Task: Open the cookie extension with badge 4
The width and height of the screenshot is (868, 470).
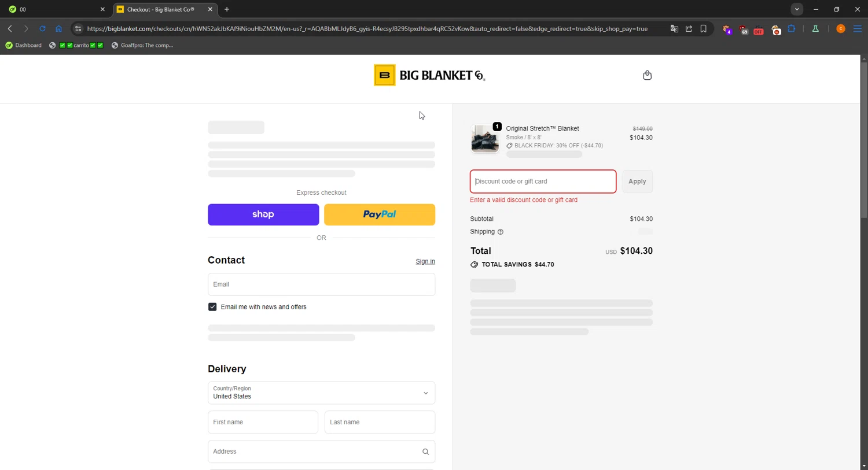Action: click(727, 29)
